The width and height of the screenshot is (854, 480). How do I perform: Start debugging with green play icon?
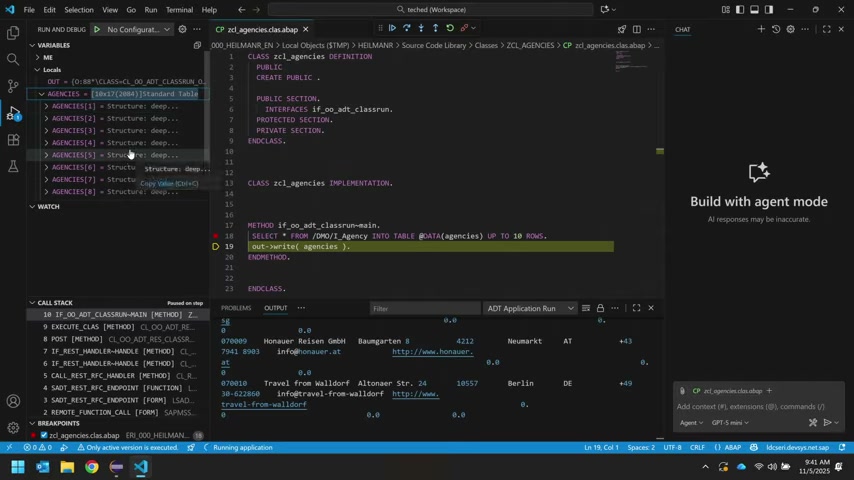pyautogui.click(x=97, y=29)
